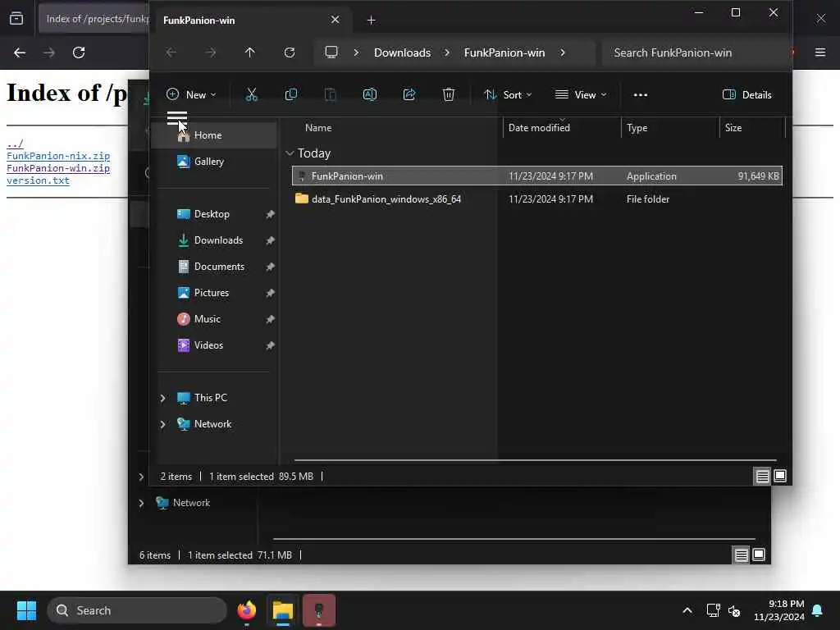Click the pin icon next to Music
This screenshot has width=840, height=630.
coord(270,319)
